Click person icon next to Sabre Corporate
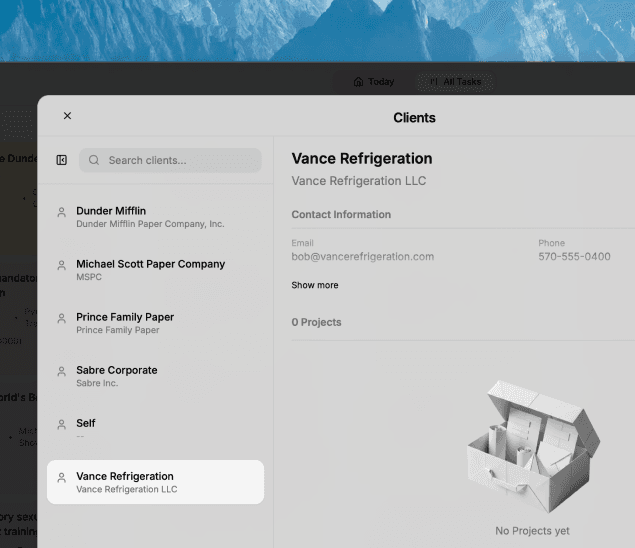Screen dimensions: 635x548 (61, 371)
